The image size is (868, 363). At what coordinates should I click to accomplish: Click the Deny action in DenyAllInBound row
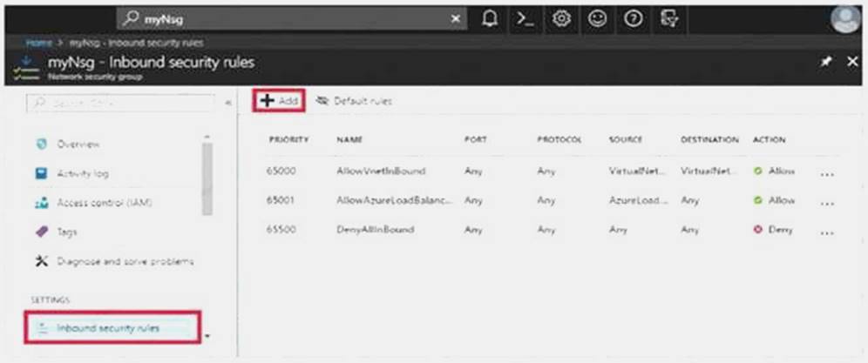pos(774,229)
